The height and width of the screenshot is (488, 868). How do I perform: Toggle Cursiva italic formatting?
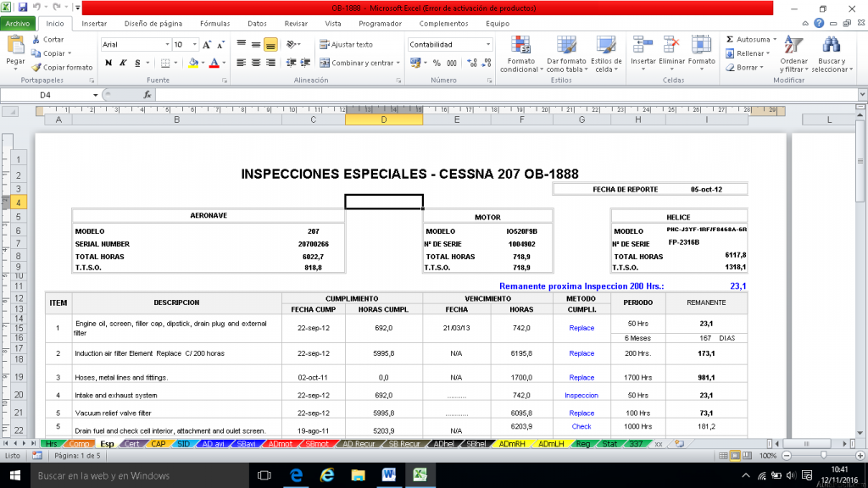tap(123, 63)
